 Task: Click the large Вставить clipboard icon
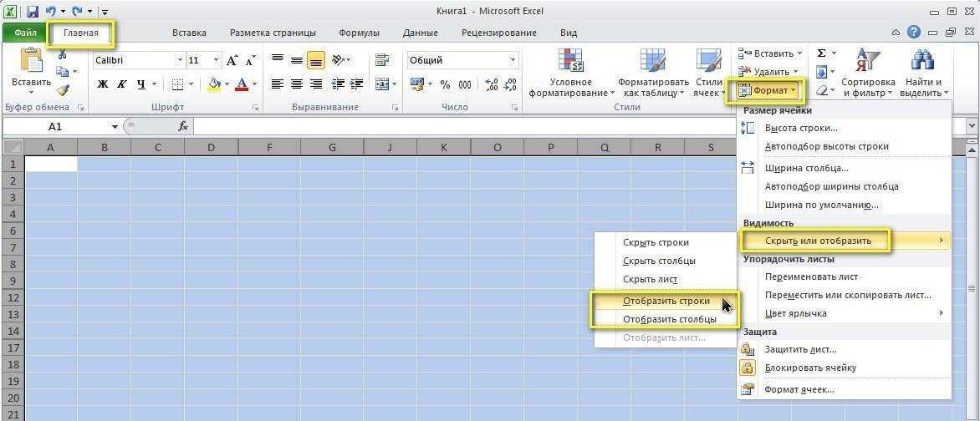coord(31,61)
